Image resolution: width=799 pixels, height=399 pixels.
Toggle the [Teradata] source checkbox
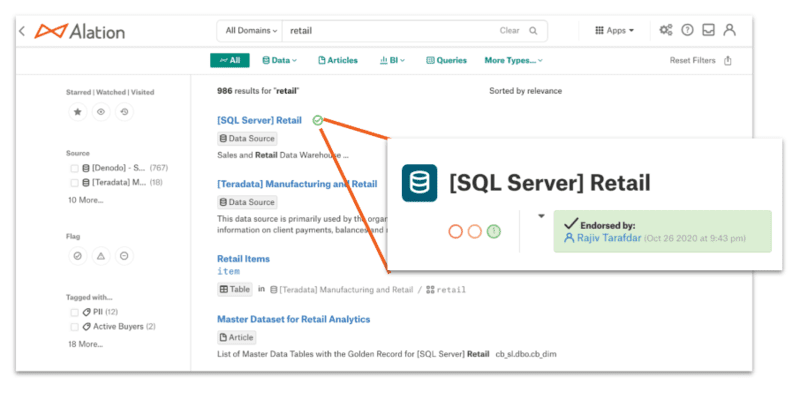click(x=75, y=182)
